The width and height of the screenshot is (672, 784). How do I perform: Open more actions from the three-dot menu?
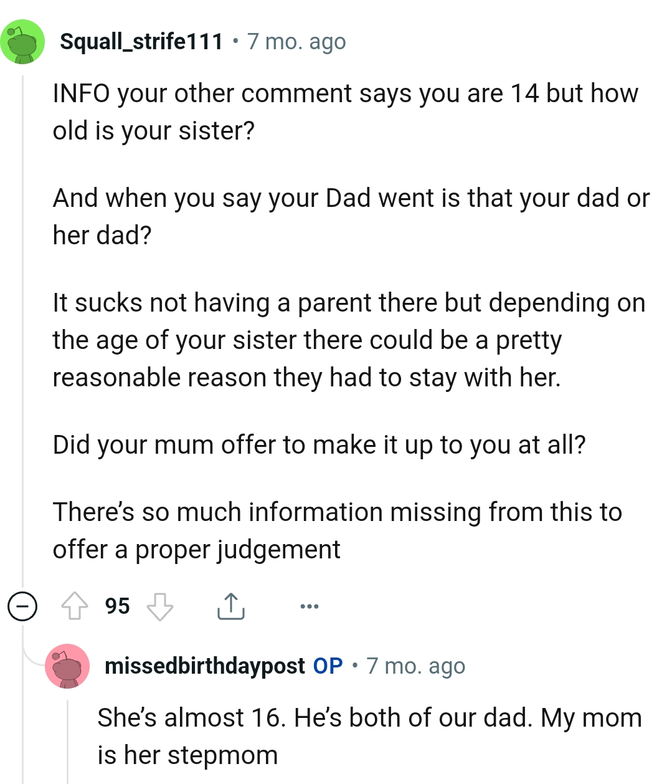coord(310,605)
